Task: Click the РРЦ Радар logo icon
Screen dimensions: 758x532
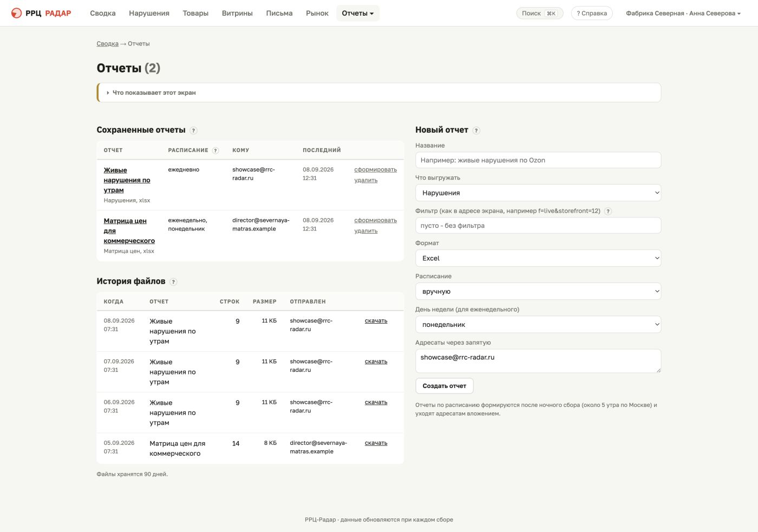Action: coord(17,13)
